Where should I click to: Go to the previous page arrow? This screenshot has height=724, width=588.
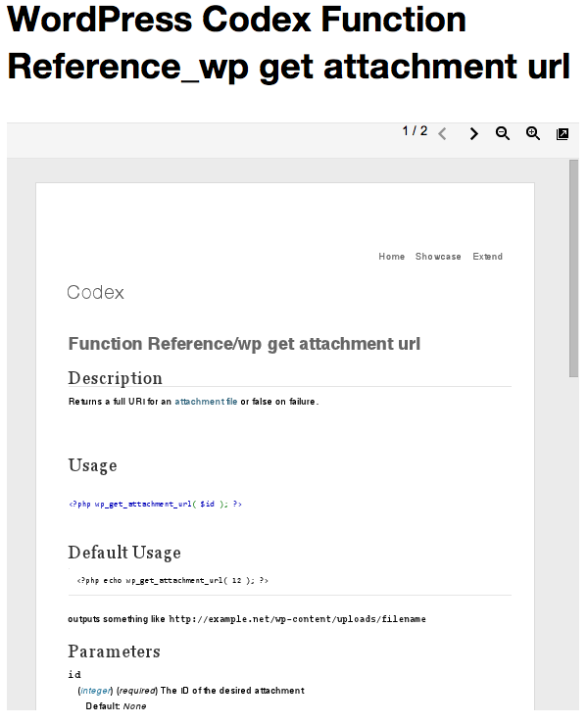tap(442, 134)
